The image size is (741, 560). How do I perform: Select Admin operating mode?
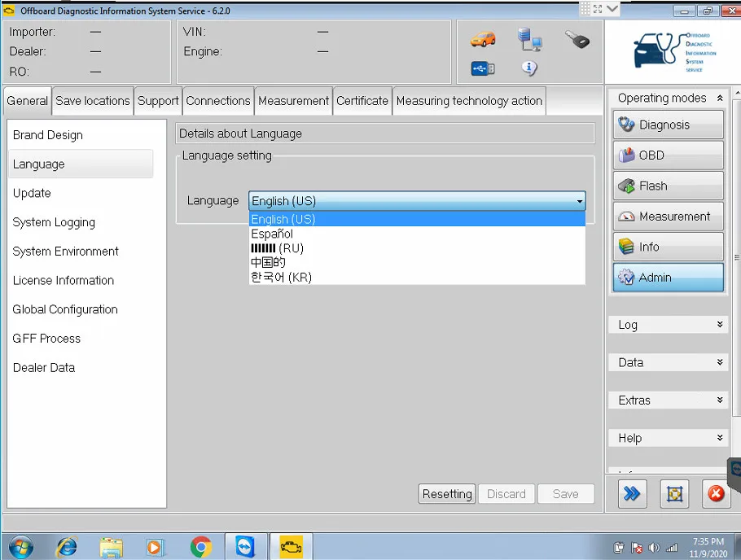669,278
